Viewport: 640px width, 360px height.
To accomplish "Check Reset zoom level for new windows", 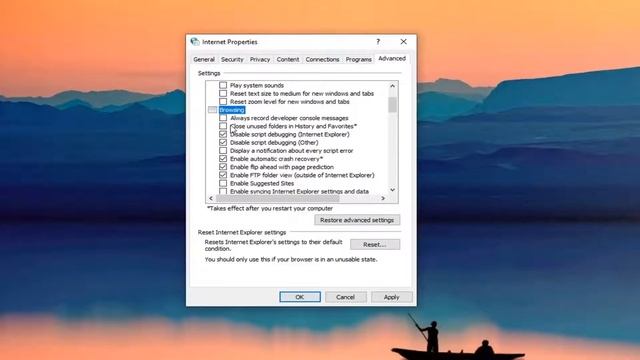I will (223, 102).
